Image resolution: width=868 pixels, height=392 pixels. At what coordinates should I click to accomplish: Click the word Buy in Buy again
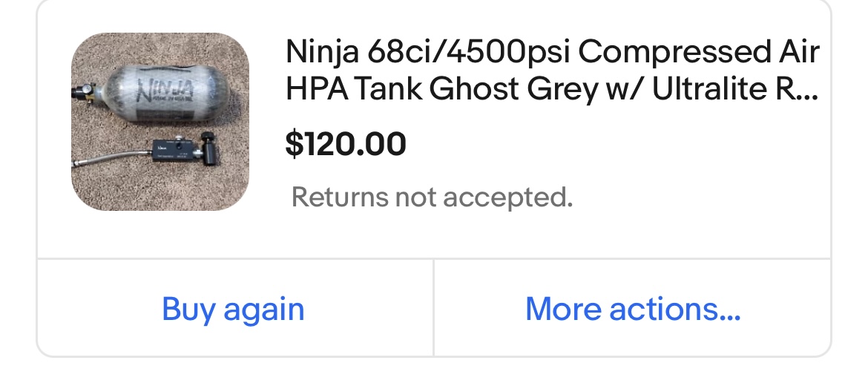[x=188, y=309]
